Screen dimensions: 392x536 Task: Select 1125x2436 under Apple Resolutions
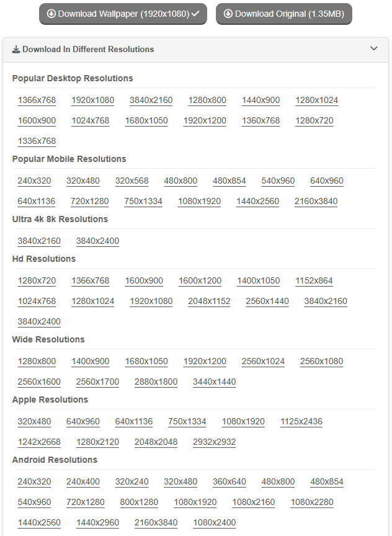301,422
